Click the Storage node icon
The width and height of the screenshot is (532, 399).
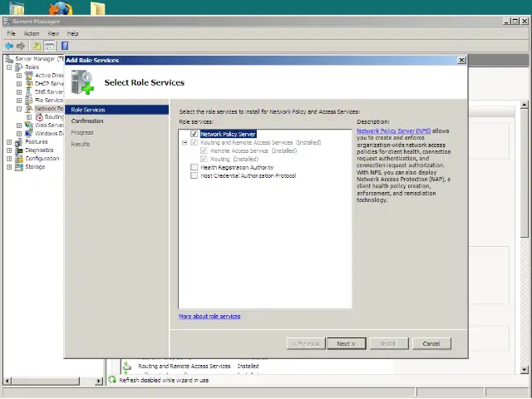tap(19, 167)
